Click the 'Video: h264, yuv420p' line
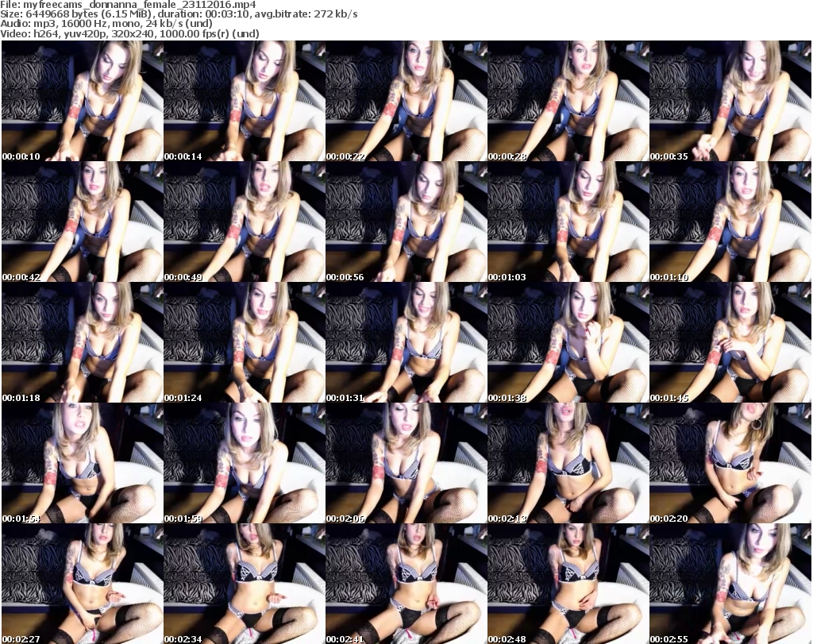The height and width of the screenshot is (644, 813). [130, 33]
